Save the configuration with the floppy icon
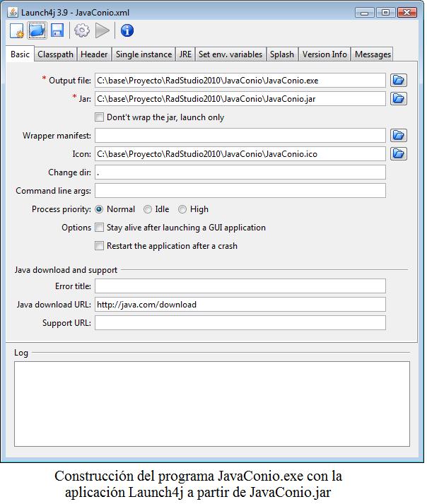 [57, 31]
